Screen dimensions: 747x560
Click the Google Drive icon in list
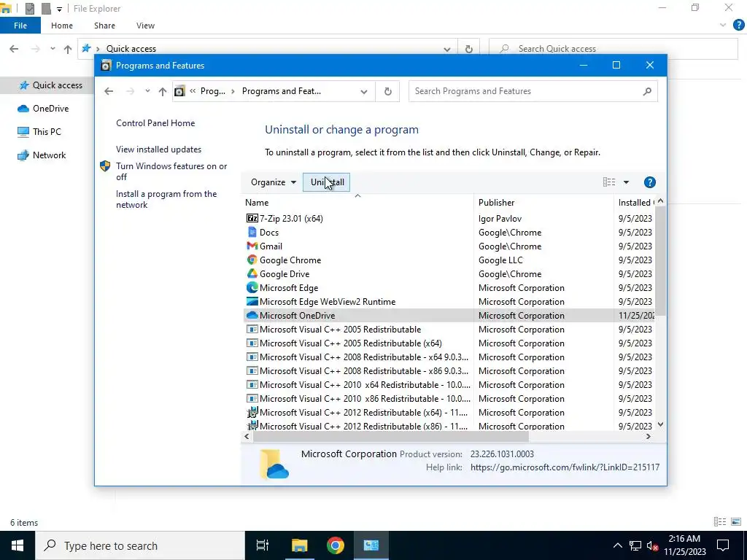tap(252, 273)
